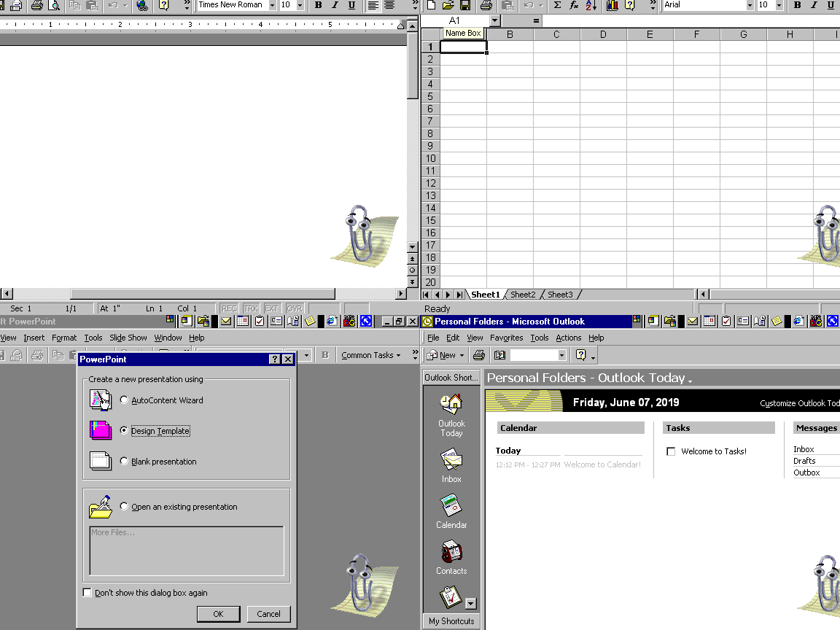Viewport: 840px width, 630px height.
Task: Open Contacts shortcut in Outlook bar
Action: pos(451,559)
